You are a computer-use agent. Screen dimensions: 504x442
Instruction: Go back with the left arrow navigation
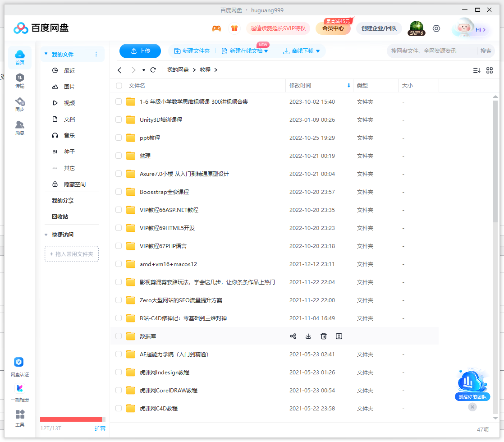coord(119,70)
